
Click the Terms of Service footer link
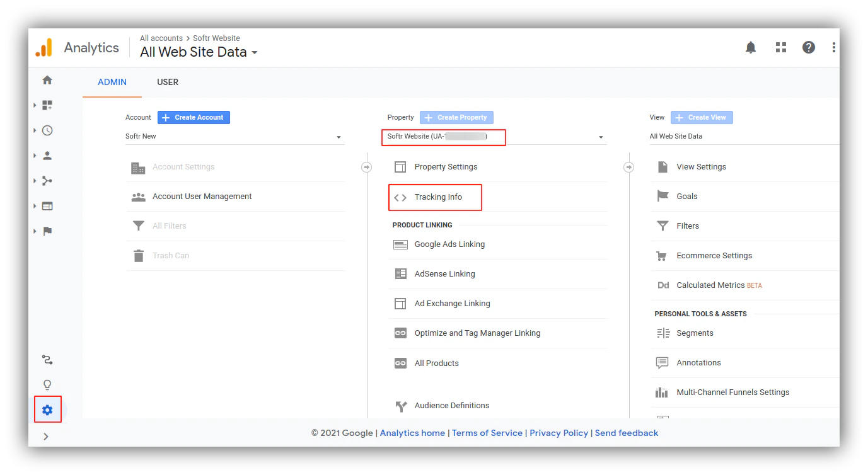click(487, 433)
